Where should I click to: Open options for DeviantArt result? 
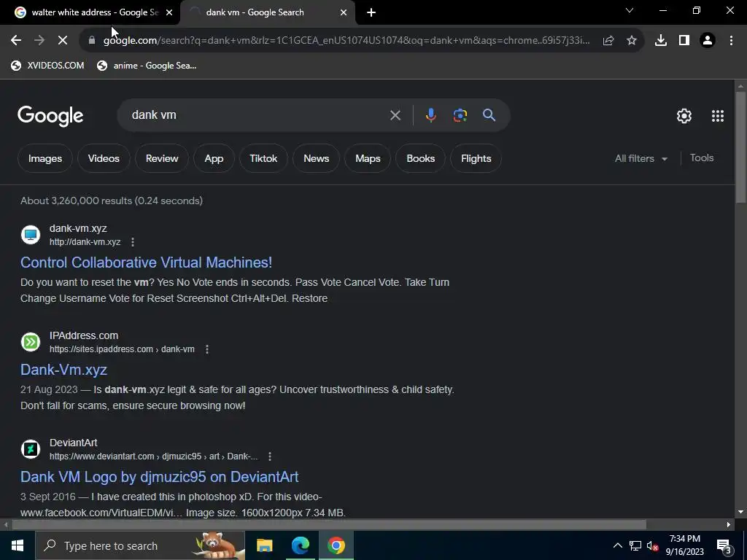tap(270, 456)
